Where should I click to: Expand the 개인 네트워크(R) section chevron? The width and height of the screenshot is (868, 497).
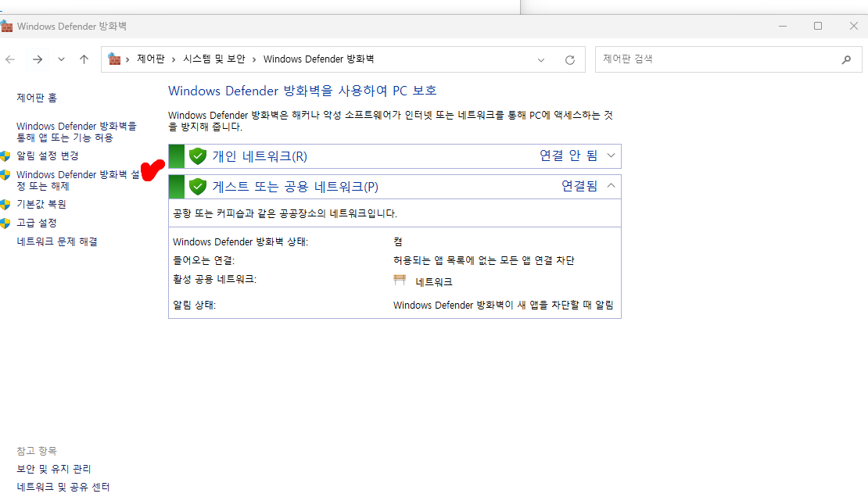tap(612, 156)
